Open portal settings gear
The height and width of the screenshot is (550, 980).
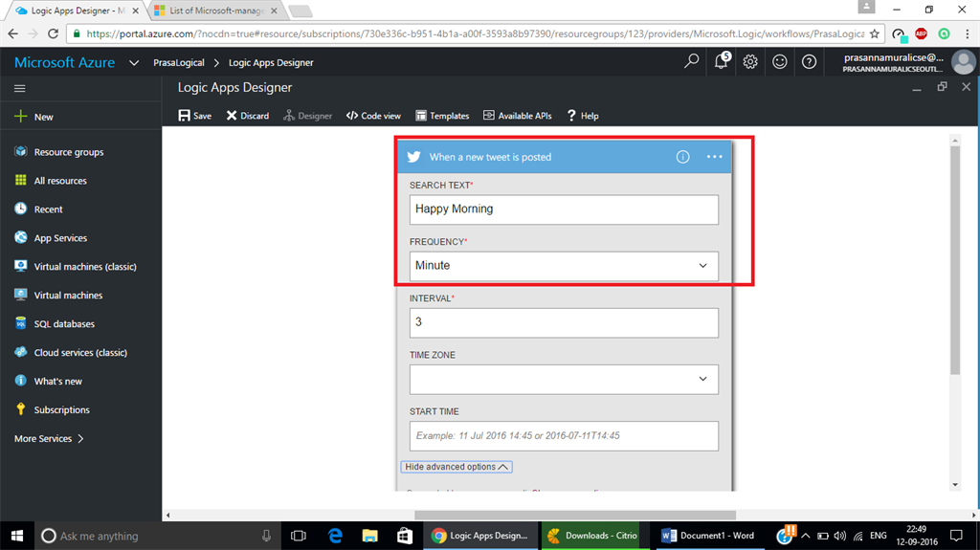point(750,61)
